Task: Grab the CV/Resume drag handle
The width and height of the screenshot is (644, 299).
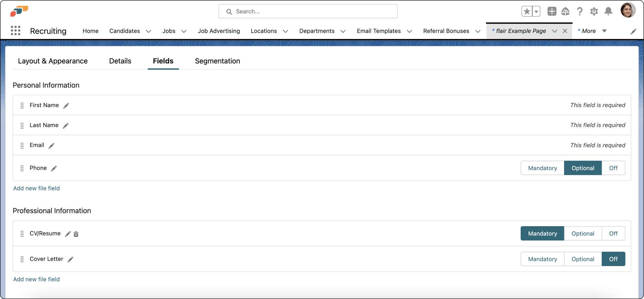Action: tap(22, 234)
